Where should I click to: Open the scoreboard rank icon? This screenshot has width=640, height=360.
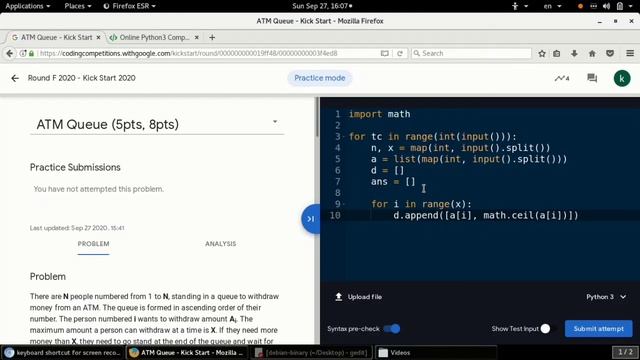(562, 78)
